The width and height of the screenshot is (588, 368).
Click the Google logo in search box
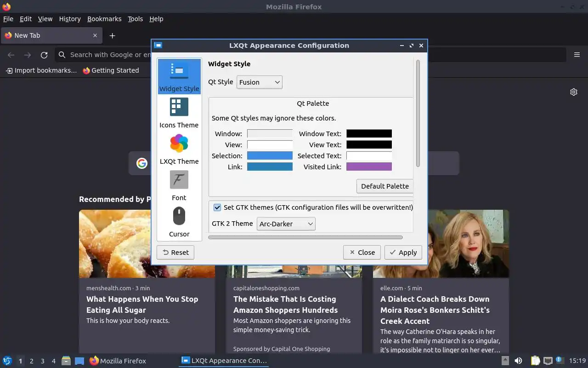point(142,163)
